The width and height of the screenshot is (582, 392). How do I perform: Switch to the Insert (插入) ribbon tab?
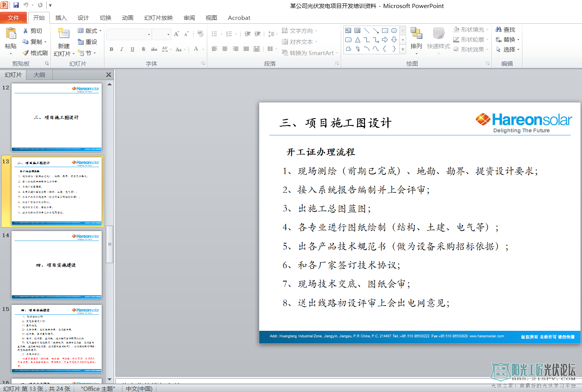pos(61,18)
